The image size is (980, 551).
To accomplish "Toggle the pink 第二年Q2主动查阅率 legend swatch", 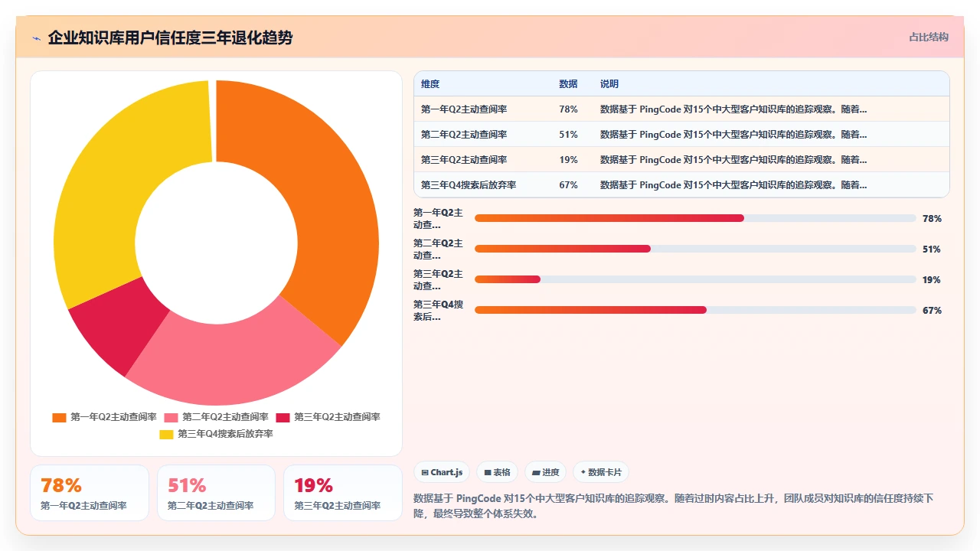I will click(171, 417).
